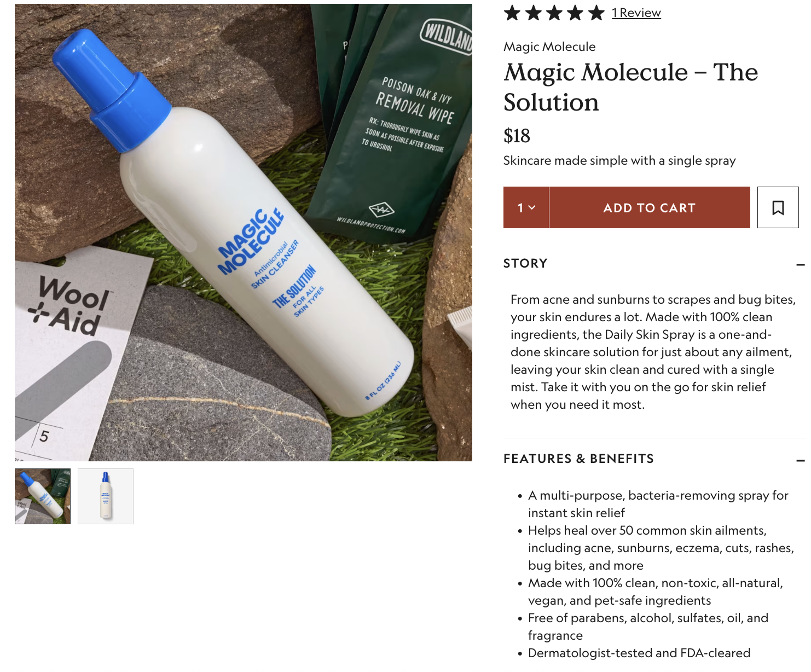Screen dimensions: 811x672
Task: Click the second rating star
Action: (x=534, y=13)
